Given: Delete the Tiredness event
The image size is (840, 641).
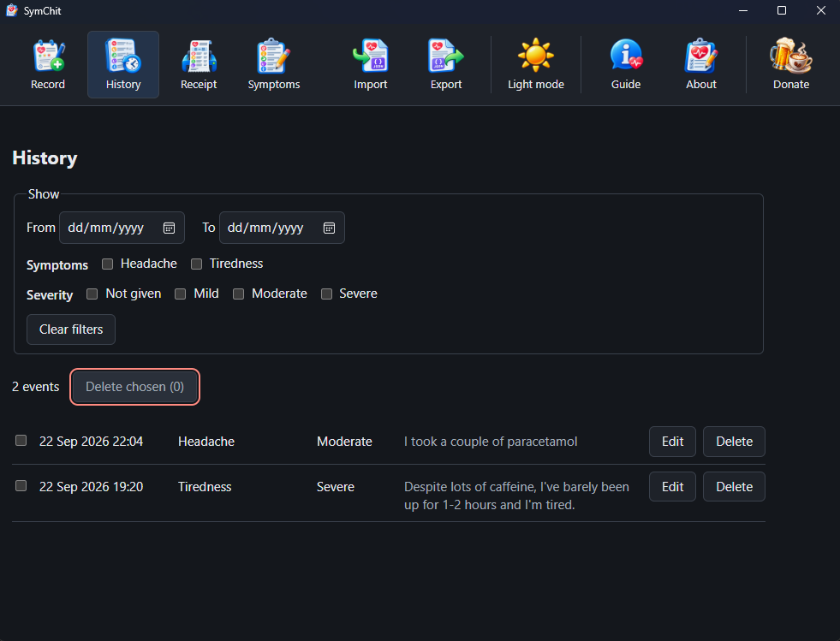Looking at the screenshot, I should 734,487.
